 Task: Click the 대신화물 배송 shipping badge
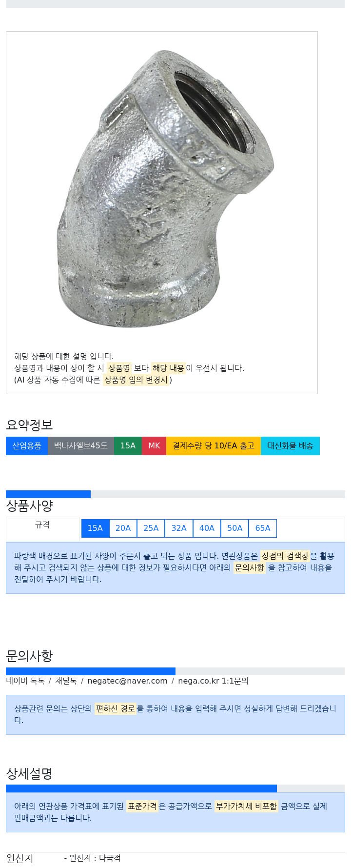291,446
